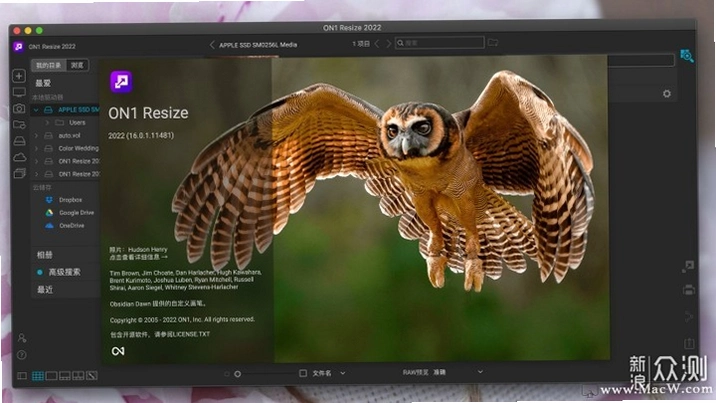716x403 pixels.
Task: Click the Copyright 2005 - 2022 ON1 text
Action: click(182, 320)
